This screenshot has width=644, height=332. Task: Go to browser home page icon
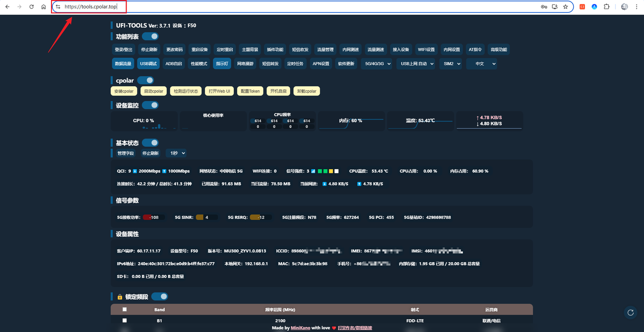click(43, 7)
